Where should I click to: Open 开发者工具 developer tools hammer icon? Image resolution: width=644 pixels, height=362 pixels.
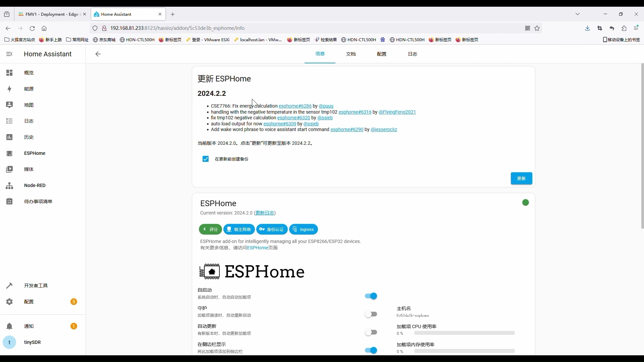click(x=9, y=286)
